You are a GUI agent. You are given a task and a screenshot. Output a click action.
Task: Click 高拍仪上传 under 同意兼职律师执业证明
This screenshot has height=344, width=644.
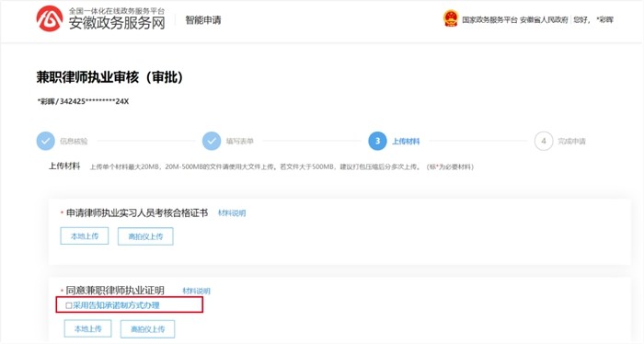click(148, 328)
